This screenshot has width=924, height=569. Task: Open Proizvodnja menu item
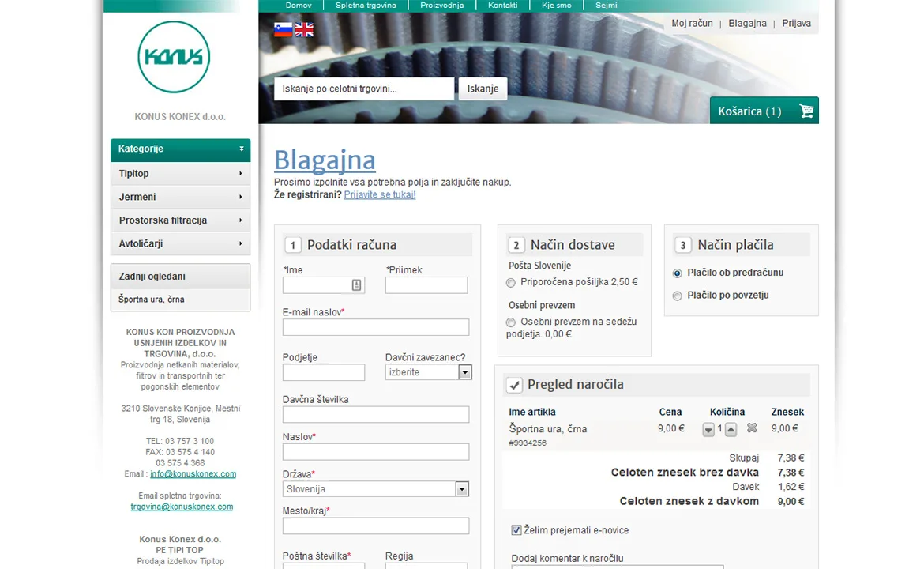point(442,6)
